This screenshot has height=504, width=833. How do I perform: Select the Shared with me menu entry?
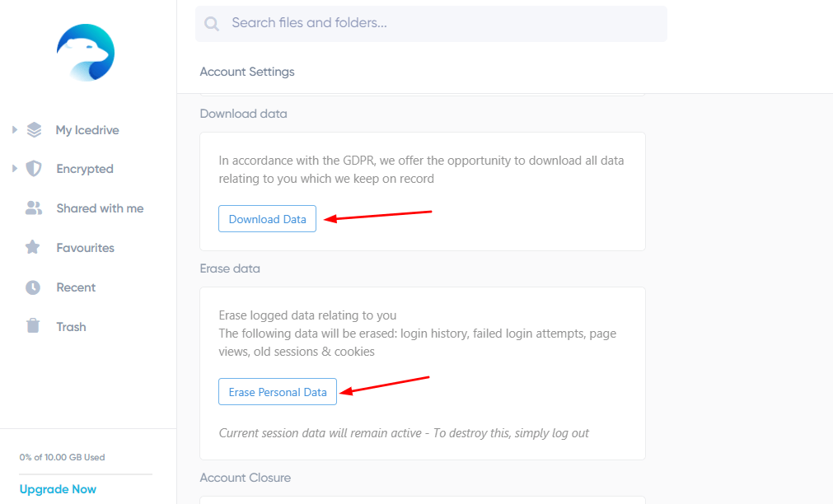pyautogui.click(x=100, y=208)
